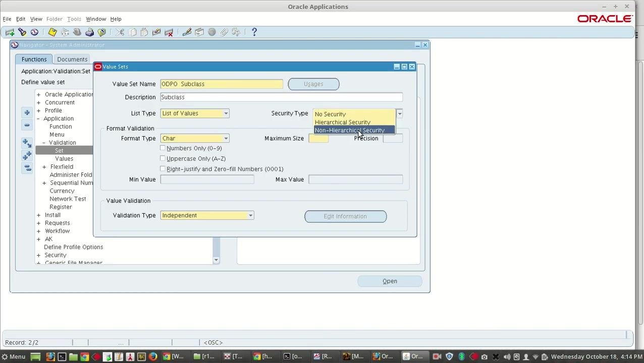Click the Clear Record eraser icon
Image resolution: width=644 pixels, height=363 pixels.
pos(156,32)
